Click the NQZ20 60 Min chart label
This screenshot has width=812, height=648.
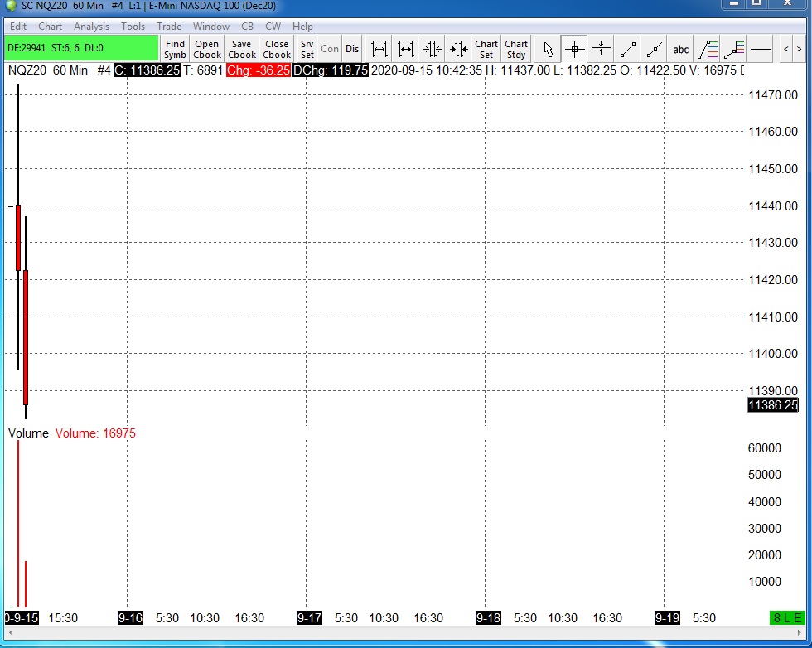(x=48, y=70)
